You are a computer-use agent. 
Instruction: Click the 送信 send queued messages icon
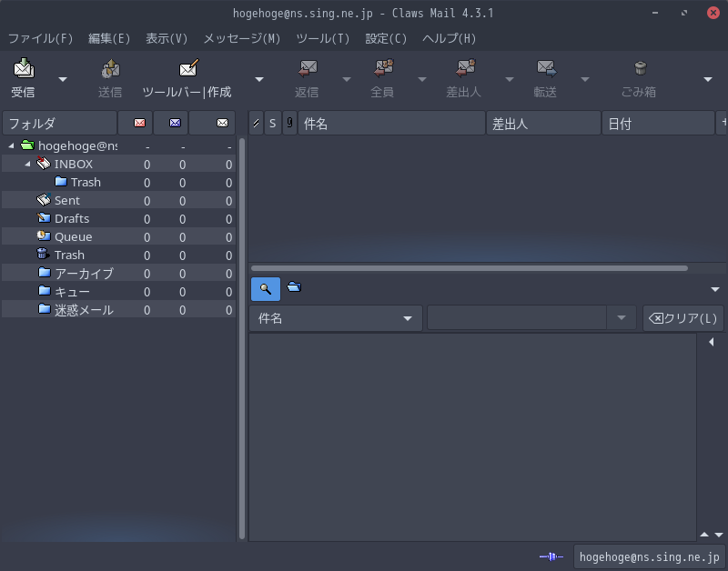coord(110,69)
